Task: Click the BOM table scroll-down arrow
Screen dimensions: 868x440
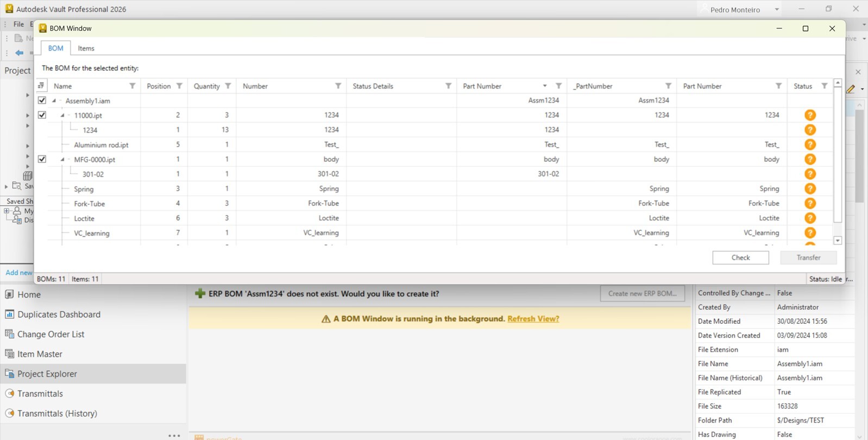Action: pos(838,241)
